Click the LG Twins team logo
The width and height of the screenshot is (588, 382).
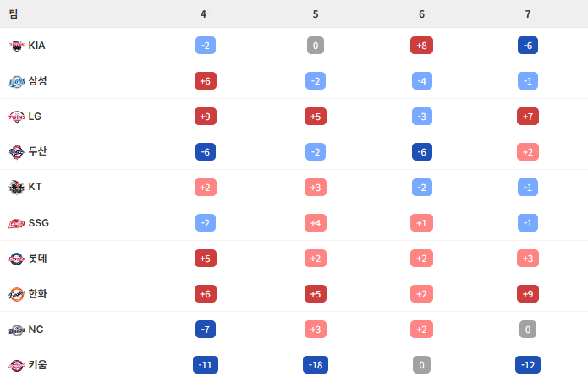pyautogui.click(x=17, y=117)
